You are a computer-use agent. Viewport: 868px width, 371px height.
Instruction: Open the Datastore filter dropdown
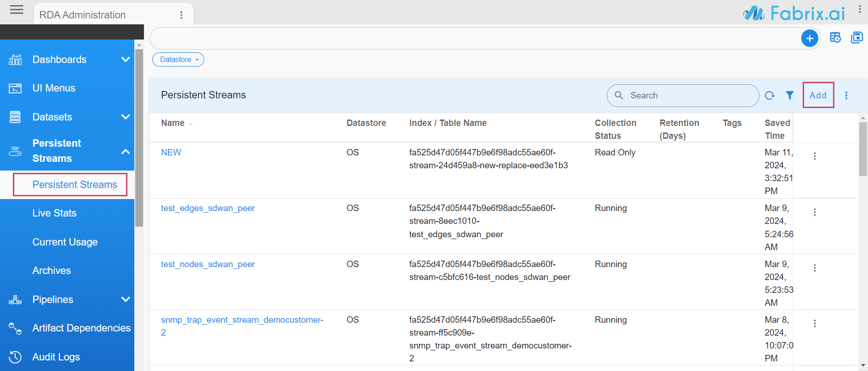tap(178, 60)
